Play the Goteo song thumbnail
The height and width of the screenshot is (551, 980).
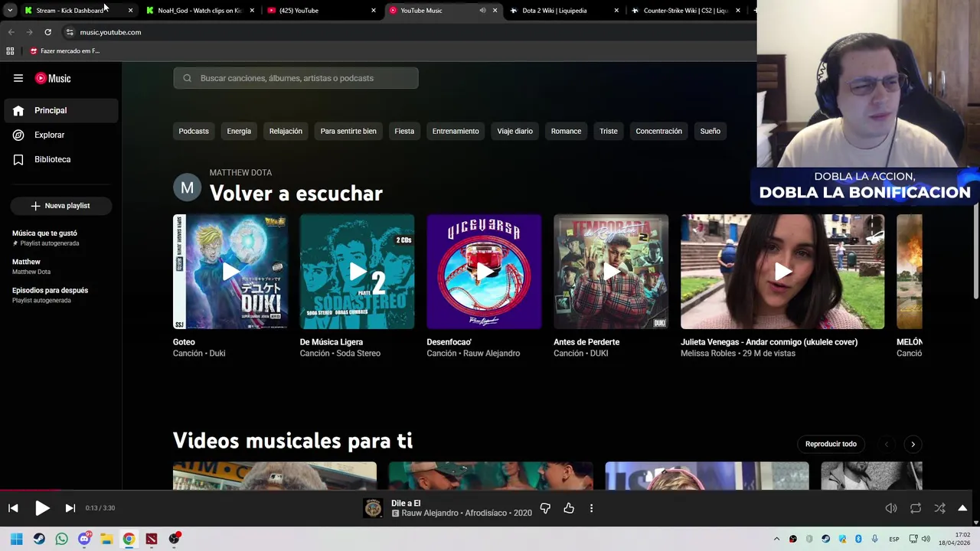[x=230, y=272]
